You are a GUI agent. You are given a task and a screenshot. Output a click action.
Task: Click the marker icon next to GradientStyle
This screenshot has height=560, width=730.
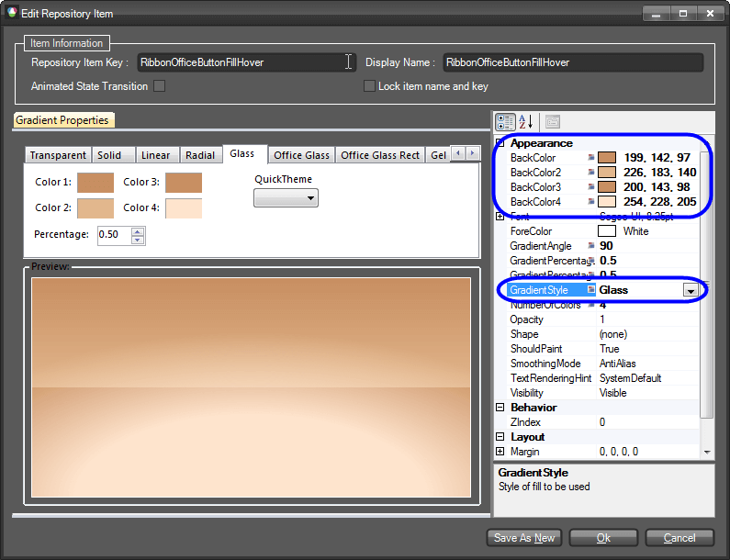[x=590, y=289]
